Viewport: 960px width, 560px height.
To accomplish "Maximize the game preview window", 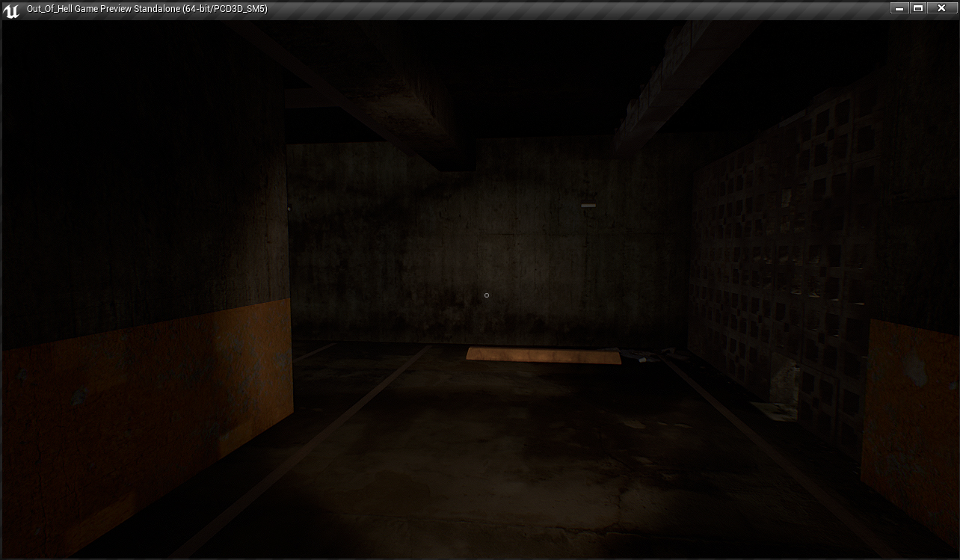I will click(919, 8).
